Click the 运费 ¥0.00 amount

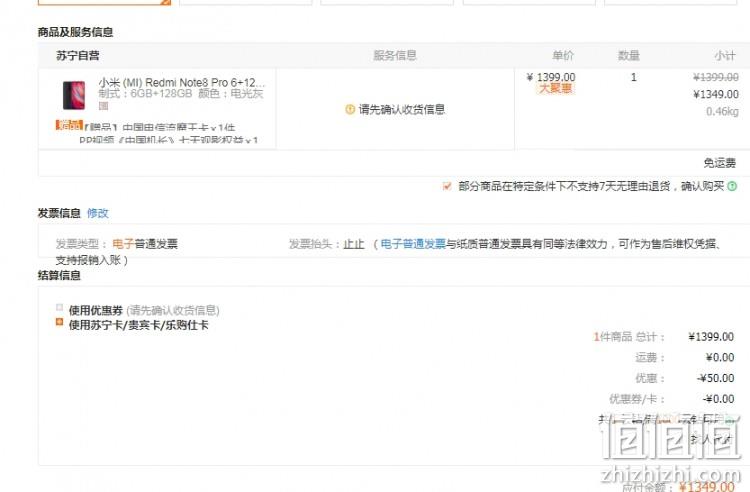click(x=720, y=357)
